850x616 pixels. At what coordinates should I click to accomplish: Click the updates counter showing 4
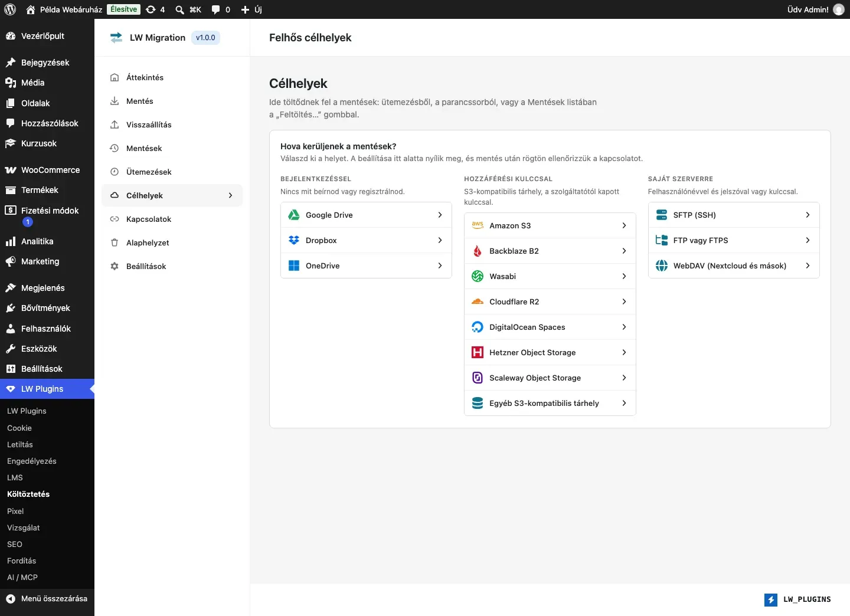point(156,9)
